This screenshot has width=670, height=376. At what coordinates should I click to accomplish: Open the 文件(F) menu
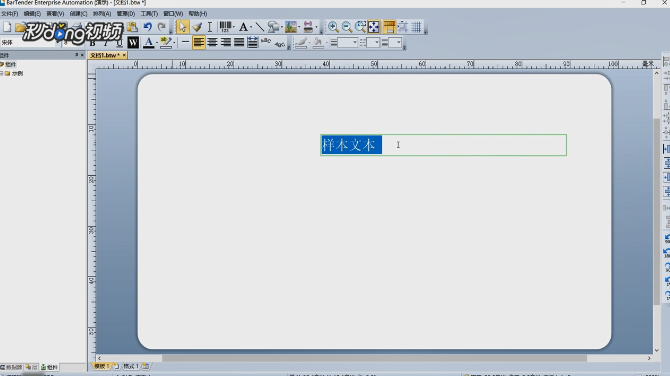pos(9,14)
